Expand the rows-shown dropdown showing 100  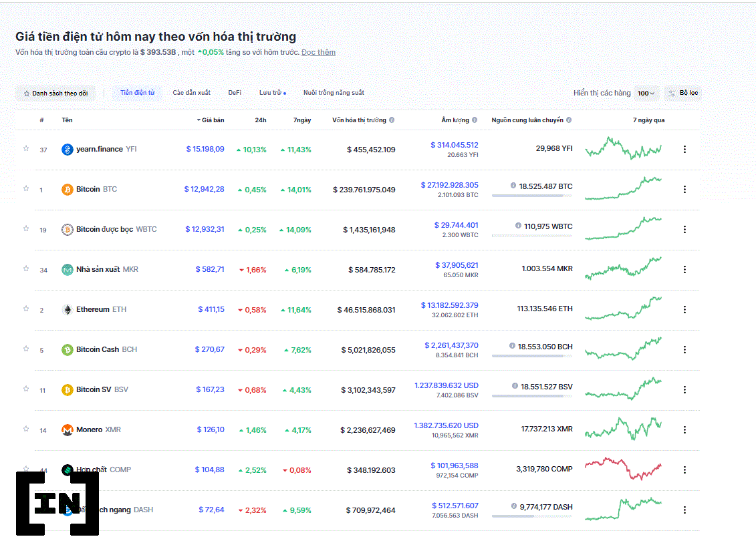[646, 94]
